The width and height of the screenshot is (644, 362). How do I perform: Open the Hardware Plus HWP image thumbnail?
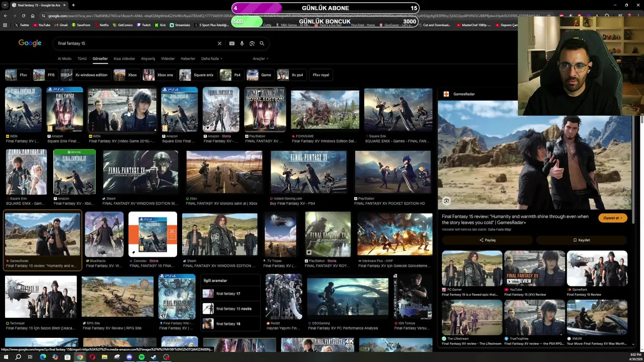point(395,234)
